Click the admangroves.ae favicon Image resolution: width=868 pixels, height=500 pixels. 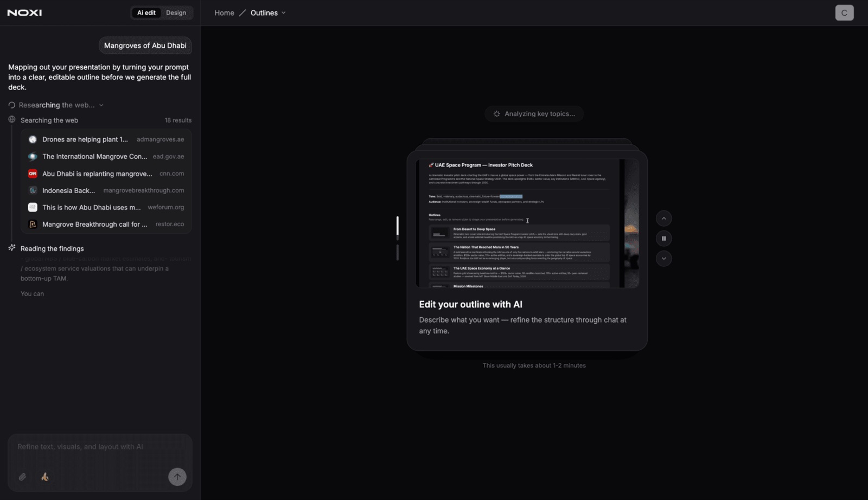point(33,139)
